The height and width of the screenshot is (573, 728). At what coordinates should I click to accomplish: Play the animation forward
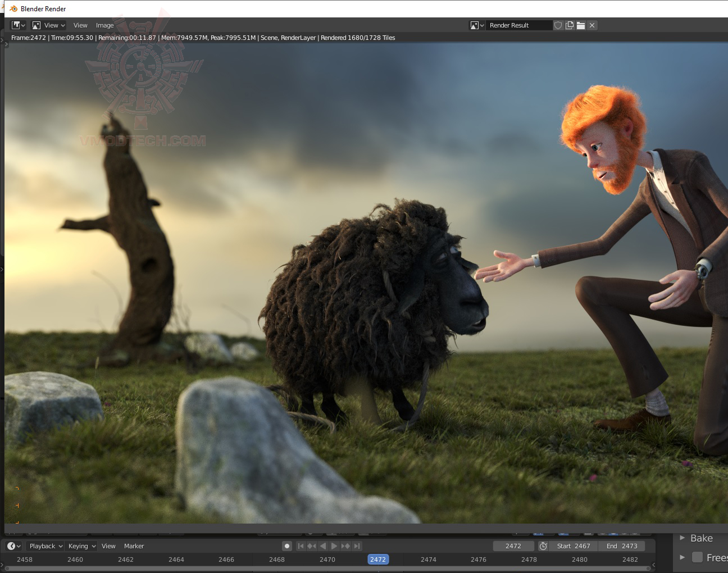(334, 546)
